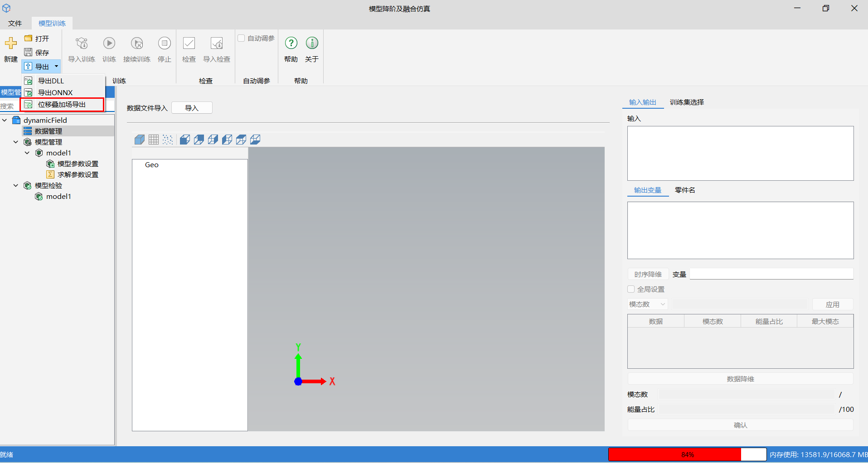Image resolution: width=868 pixels, height=463 pixels.
Task: Switch to the 训练集选择 tab
Action: tap(687, 102)
